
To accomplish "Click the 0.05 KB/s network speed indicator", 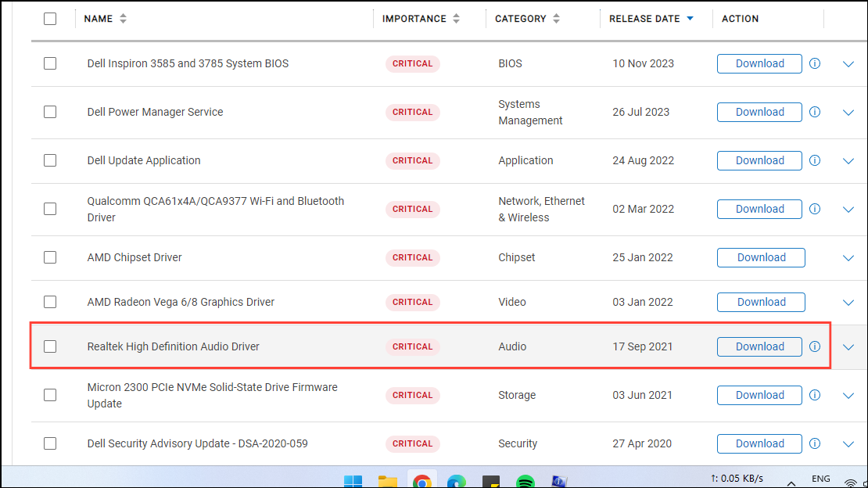I will coord(737,479).
